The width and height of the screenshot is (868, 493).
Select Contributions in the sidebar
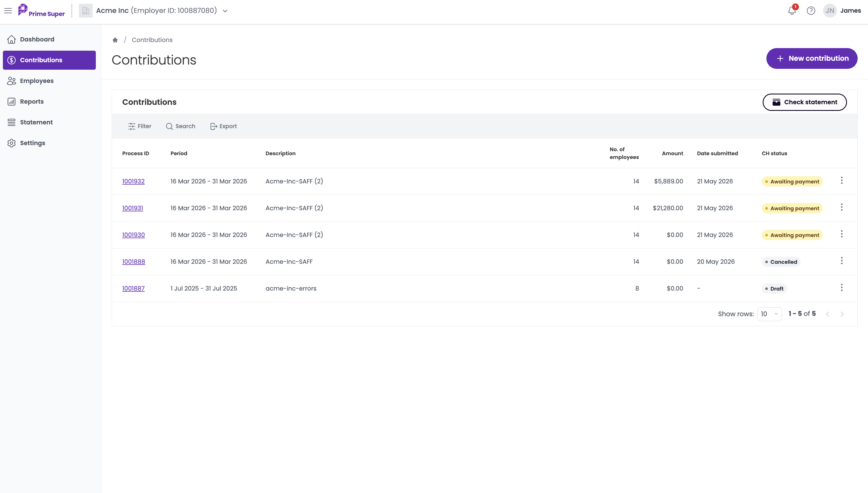click(50, 60)
